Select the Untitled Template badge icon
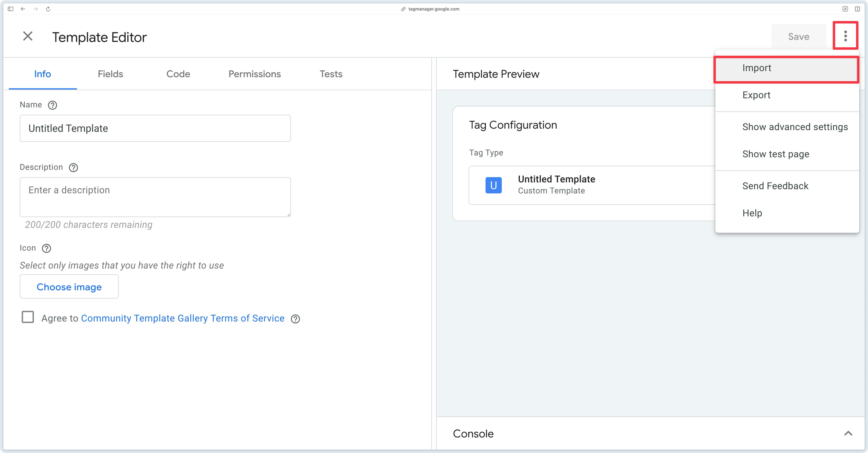Image resolution: width=868 pixels, height=453 pixels. [x=493, y=185]
